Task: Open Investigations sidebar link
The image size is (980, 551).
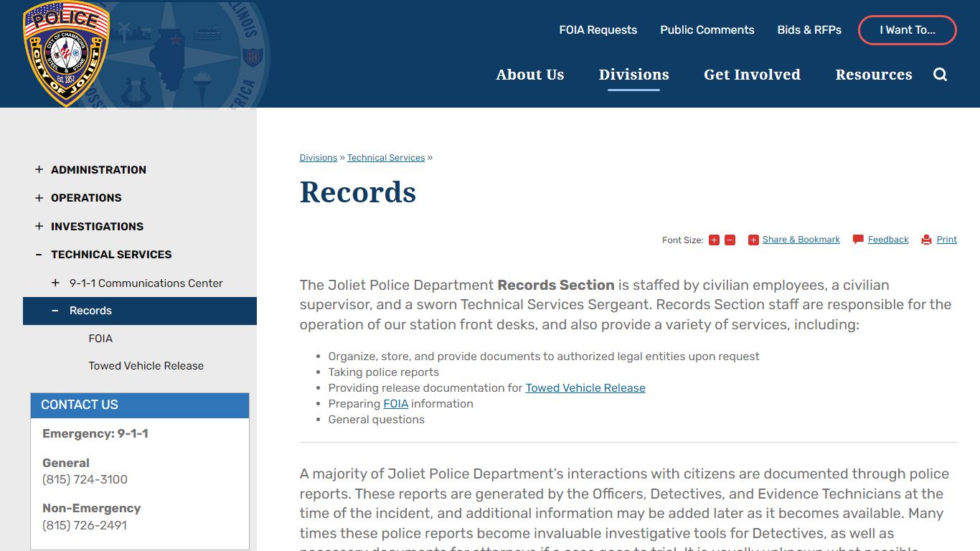Action: click(x=97, y=227)
